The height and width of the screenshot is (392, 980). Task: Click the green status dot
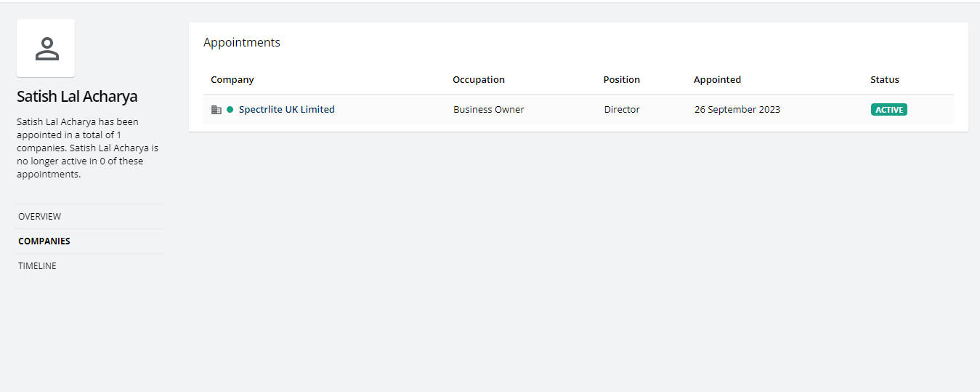pyautogui.click(x=230, y=110)
